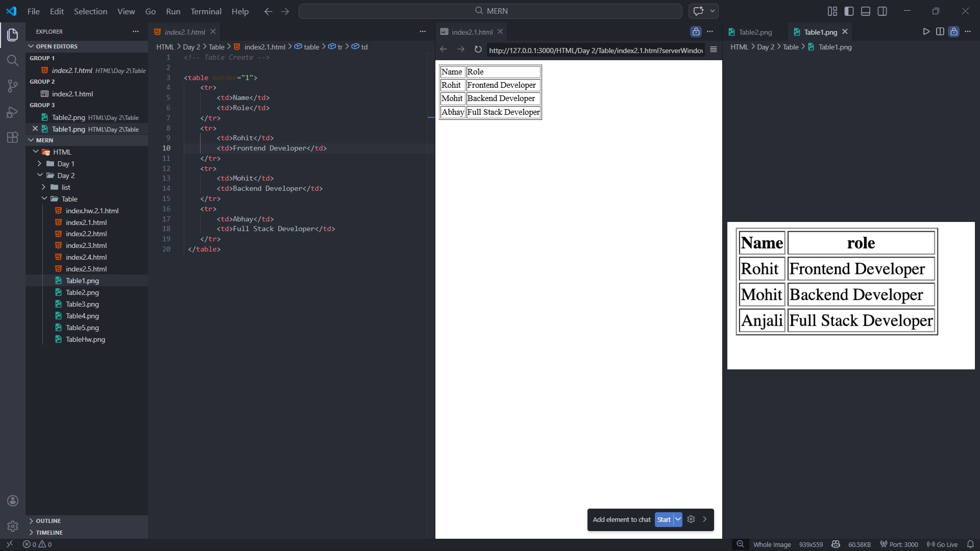Expand the OUTLINE section
Image resolution: width=980 pixels, height=551 pixels.
(48, 521)
